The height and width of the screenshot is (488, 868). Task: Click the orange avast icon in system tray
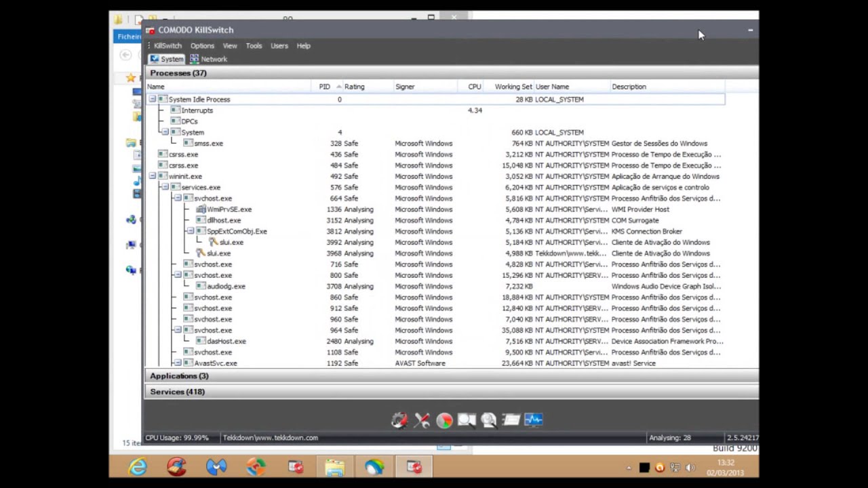point(660,468)
